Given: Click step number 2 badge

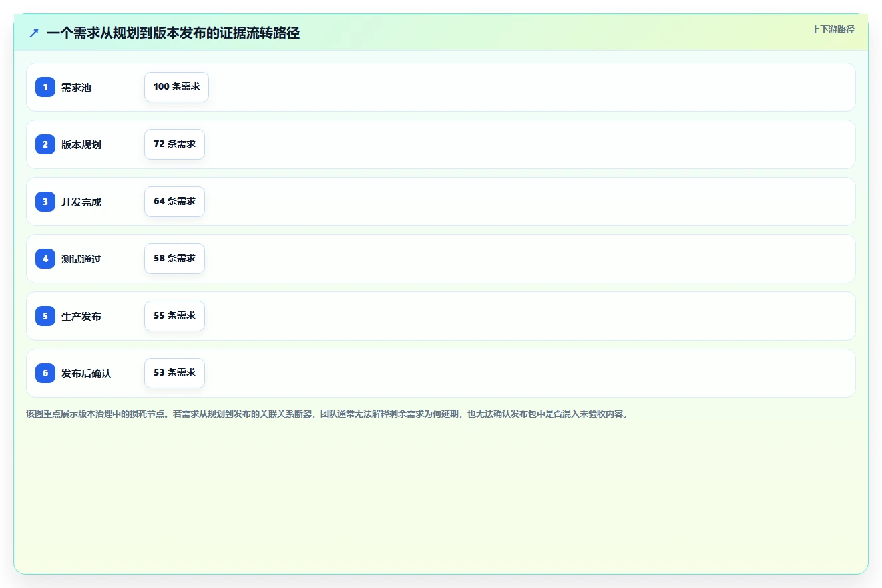Looking at the screenshot, I should [45, 144].
